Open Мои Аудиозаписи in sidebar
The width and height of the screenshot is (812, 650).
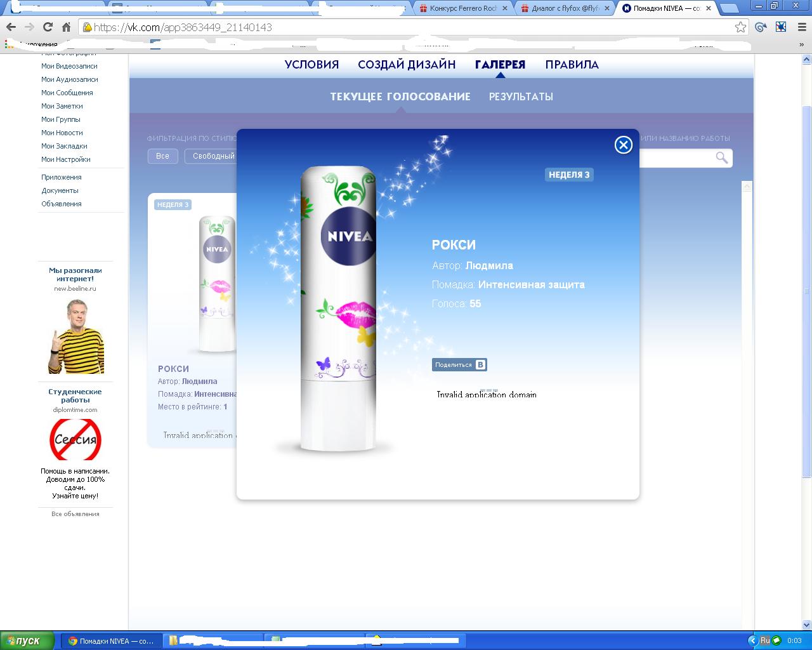(69, 79)
